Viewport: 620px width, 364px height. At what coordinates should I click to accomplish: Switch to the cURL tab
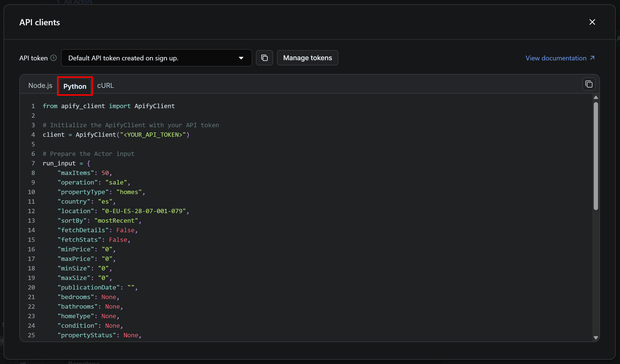pyautogui.click(x=105, y=85)
